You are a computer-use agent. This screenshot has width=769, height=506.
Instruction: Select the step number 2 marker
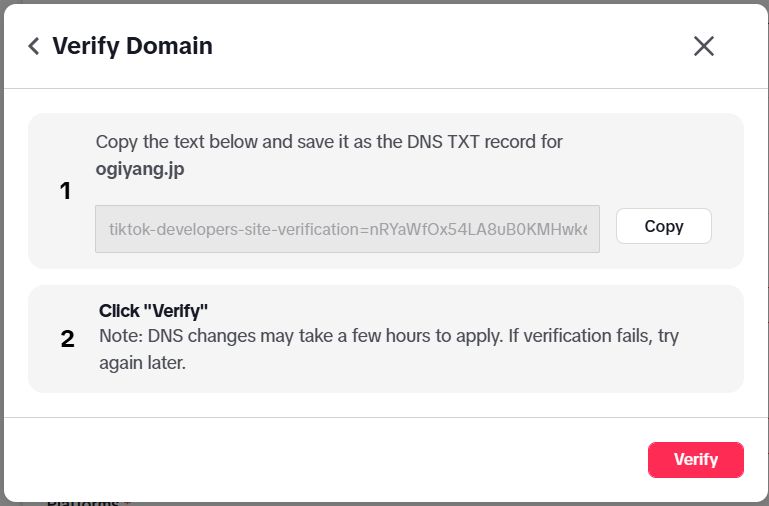tap(67, 339)
